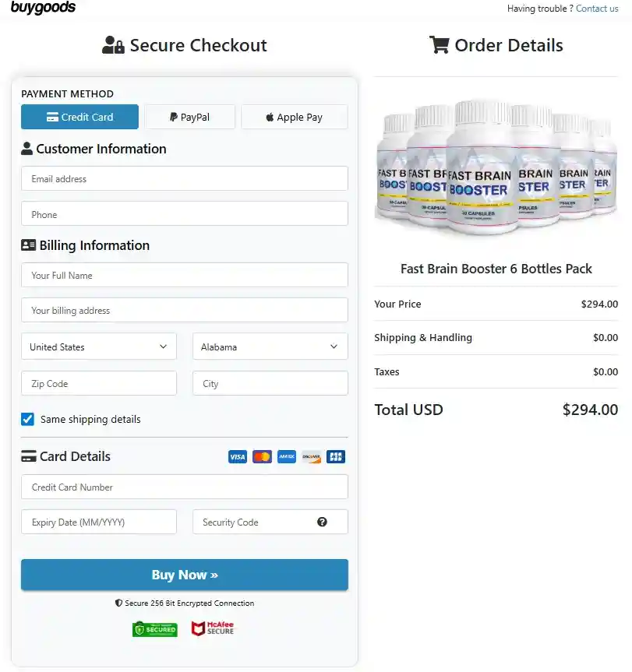Expand the state selector to change from Alabama
The image size is (632, 672).
[270, 347]
